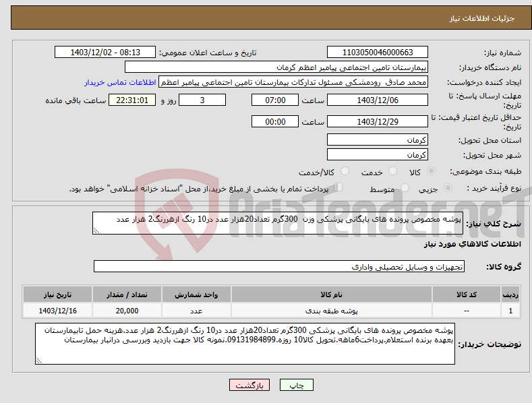Toggle the اسناد خزانه اسلامی payment checkbox
The height and width of the screenshot is (403, 532).
[x=338, y=187]
